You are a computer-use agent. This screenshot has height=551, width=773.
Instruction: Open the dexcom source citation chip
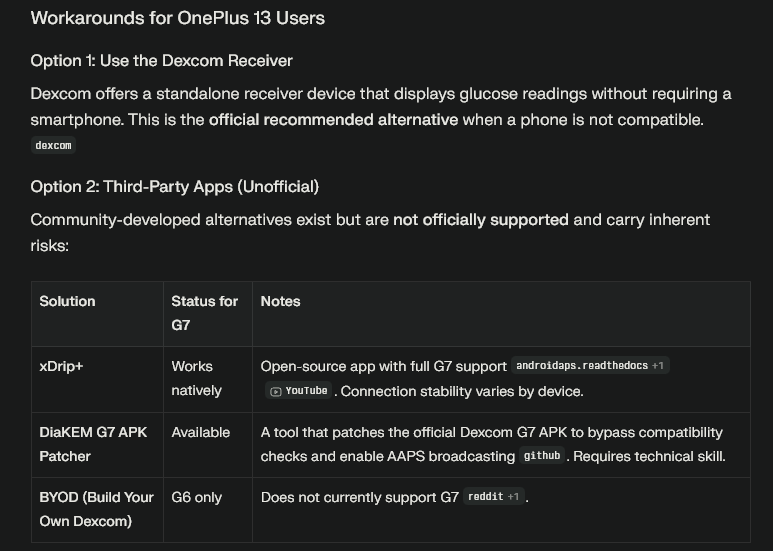pos(52,145)
